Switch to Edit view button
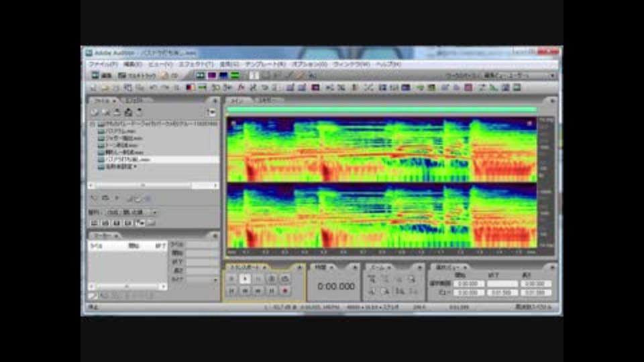644x362 pixels. [x=101, y=76]
